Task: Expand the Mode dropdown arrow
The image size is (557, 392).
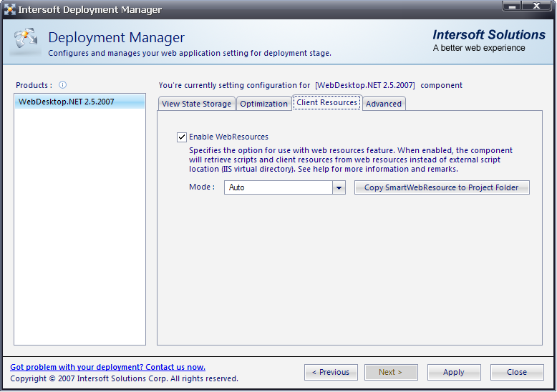Action: [339, 187]
